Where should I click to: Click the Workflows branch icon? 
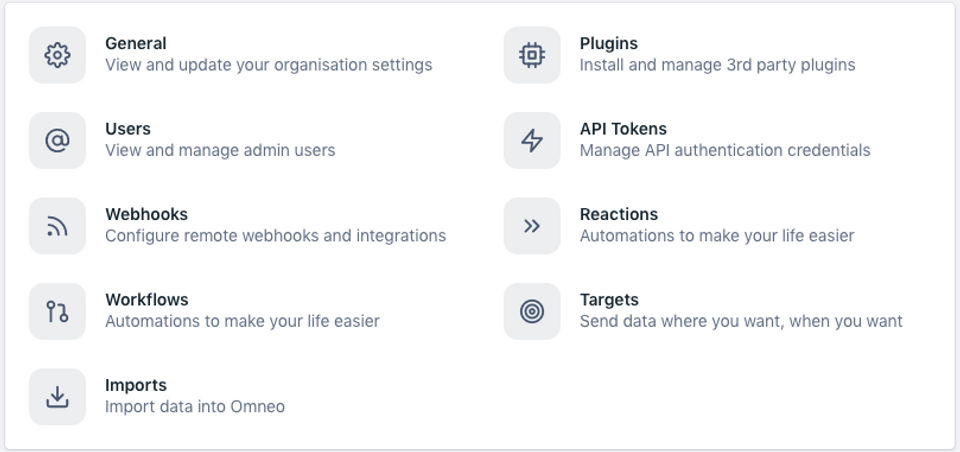pyautogui.click(x=57, y=311)
